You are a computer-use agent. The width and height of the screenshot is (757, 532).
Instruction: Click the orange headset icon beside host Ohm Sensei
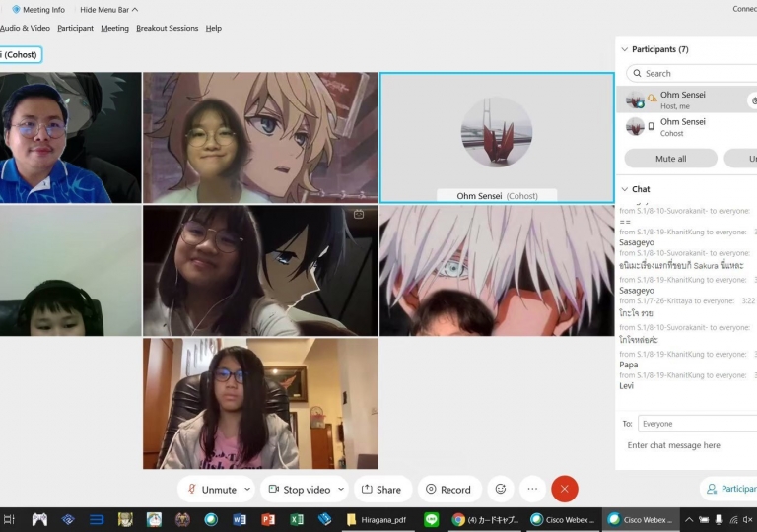(652, 98)
